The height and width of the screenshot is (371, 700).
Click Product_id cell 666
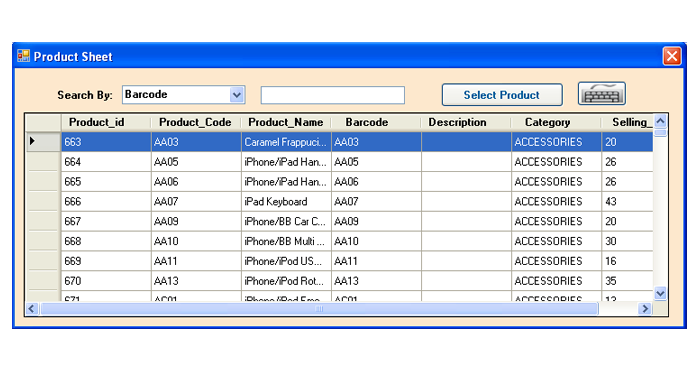click(x=106, y=201)
